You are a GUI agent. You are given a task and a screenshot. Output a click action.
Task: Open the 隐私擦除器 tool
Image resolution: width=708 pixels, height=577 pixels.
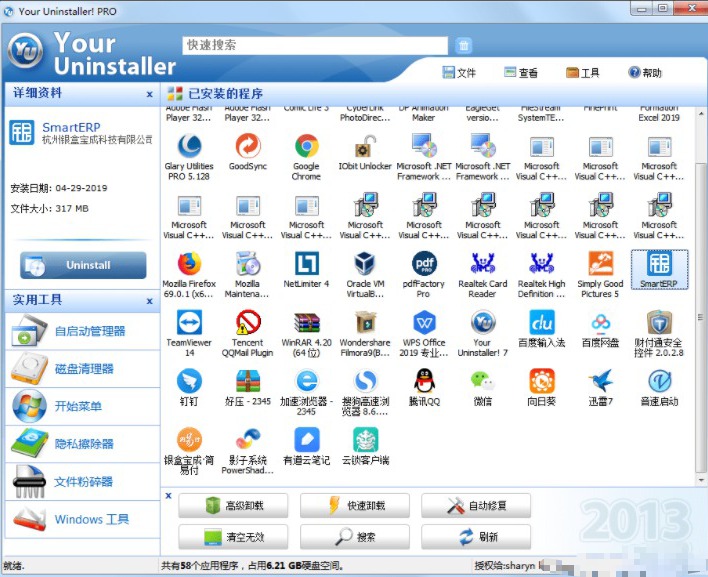[x=82, y=444]
